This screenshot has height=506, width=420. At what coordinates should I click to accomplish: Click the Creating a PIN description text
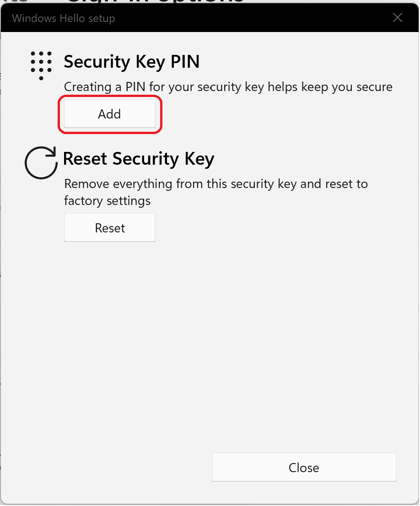[x=228, y=87]
